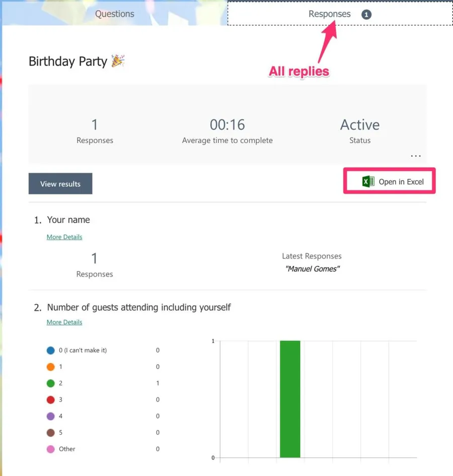The width and height of the screenshot is (453, 476).
Task: Click the pink legend dot for Other
Action: [x=50, y=449]
